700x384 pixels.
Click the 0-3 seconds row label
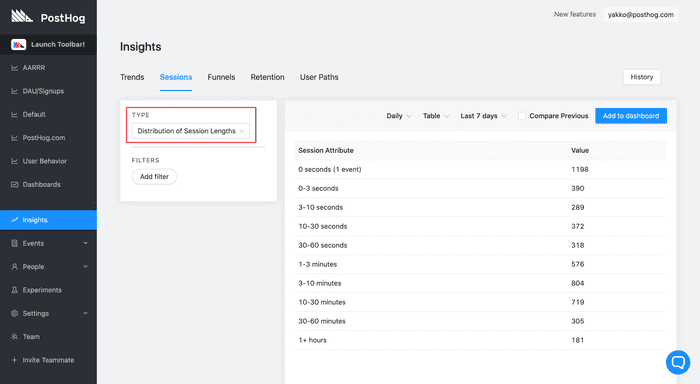click(x=318, y=188)
